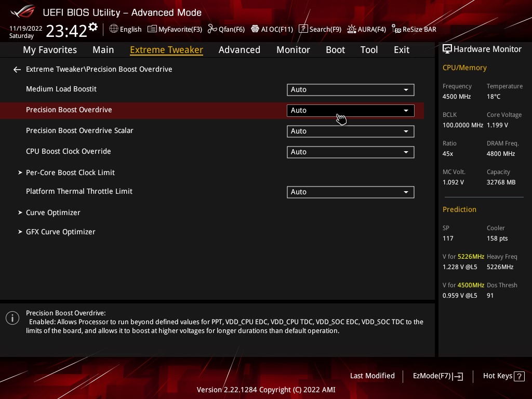The width and height of the screenshot is (532, 399).
Task: Open Precision Boost Overdrive Scalar dropdown
Action: [x=351, y=131]
